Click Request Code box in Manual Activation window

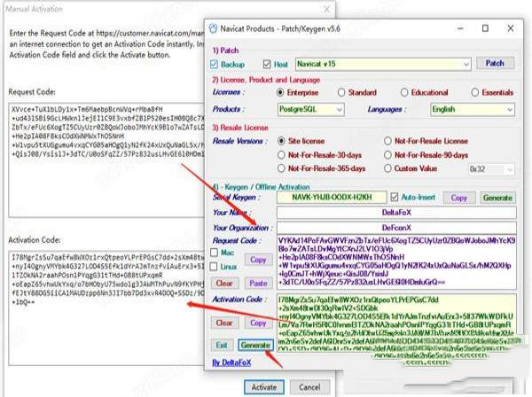click(106, 160)
